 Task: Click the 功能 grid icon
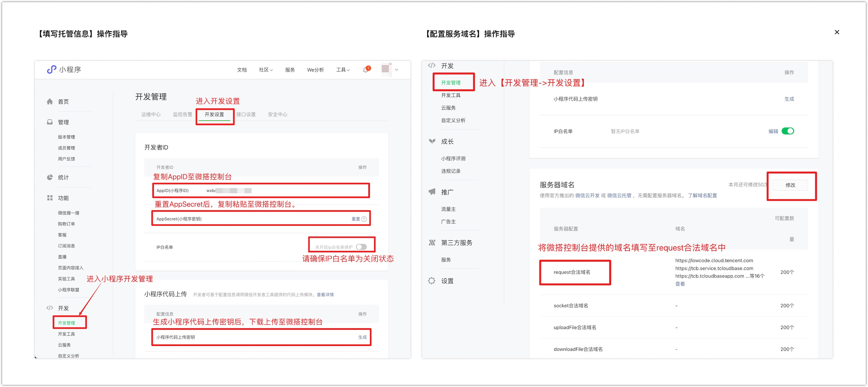(50, 198)
